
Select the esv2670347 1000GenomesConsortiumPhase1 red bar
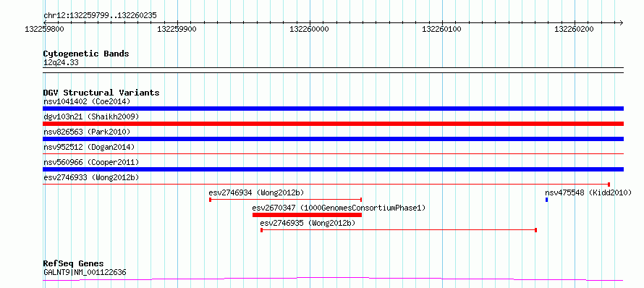(307, 215)
